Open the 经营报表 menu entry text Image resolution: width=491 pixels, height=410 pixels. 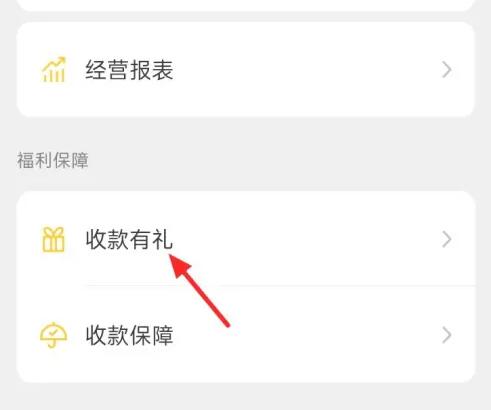pyautogui.click(x=129, y=70)
